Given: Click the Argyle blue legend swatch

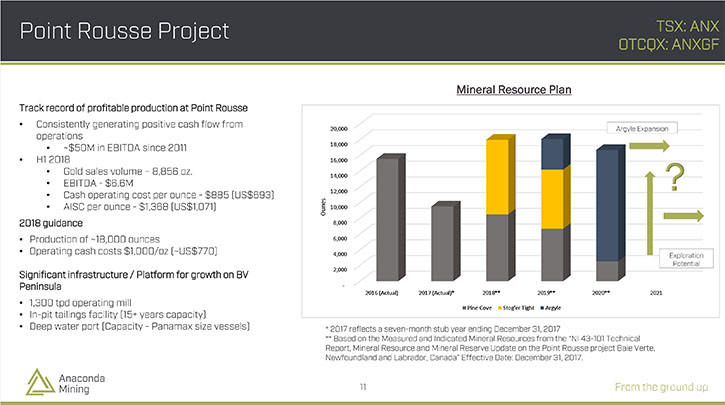Looking at the screenshot, I should click(x=542, y=308).
